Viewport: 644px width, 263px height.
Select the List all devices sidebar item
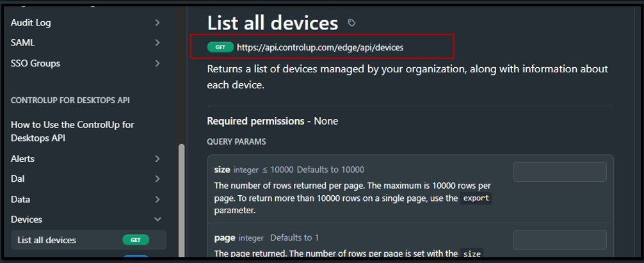point(89,240)
